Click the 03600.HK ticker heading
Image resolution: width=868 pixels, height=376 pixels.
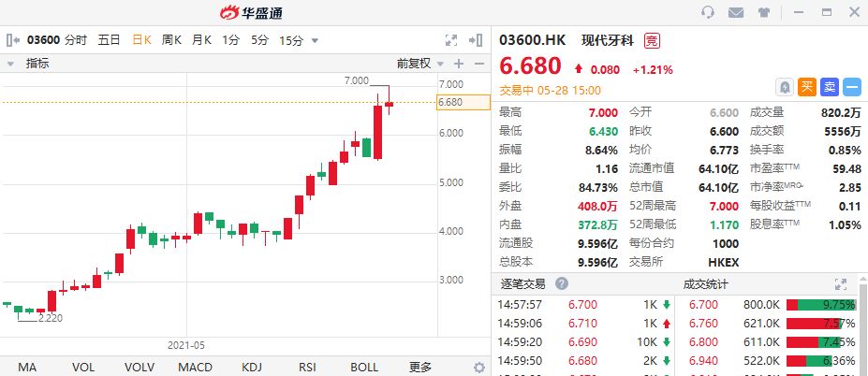click(533, 40)
